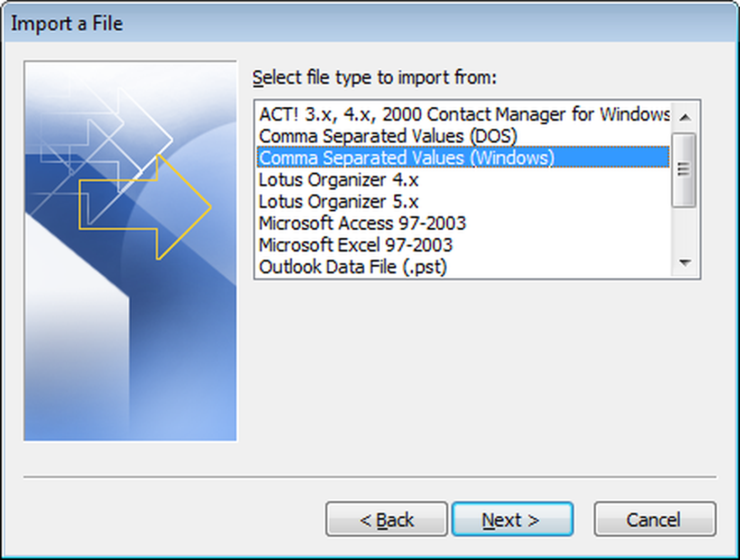Select Comma Separated Values (Windows) entry
Viewport: 740px width, 560px height.
click(x=407, y=158)
